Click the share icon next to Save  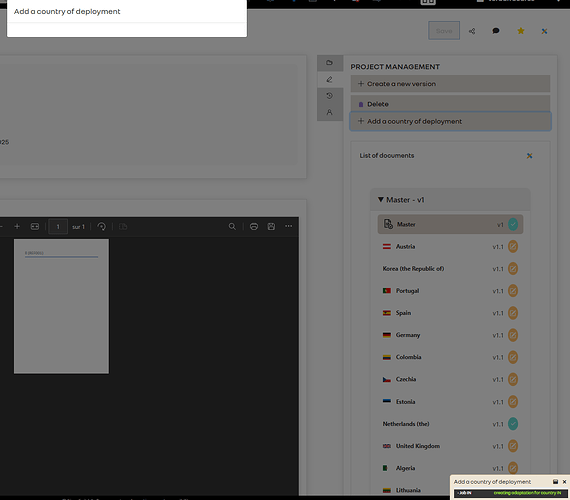pos(472,31)
